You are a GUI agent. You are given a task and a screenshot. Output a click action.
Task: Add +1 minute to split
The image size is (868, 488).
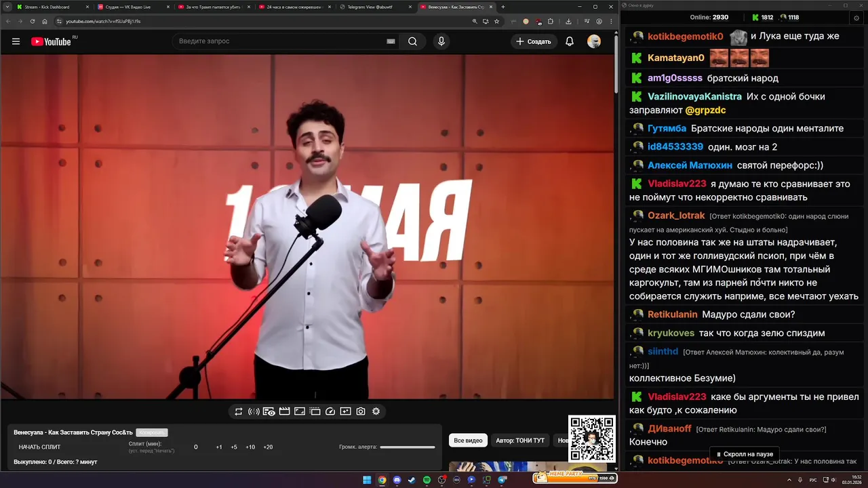coord(219,447)
